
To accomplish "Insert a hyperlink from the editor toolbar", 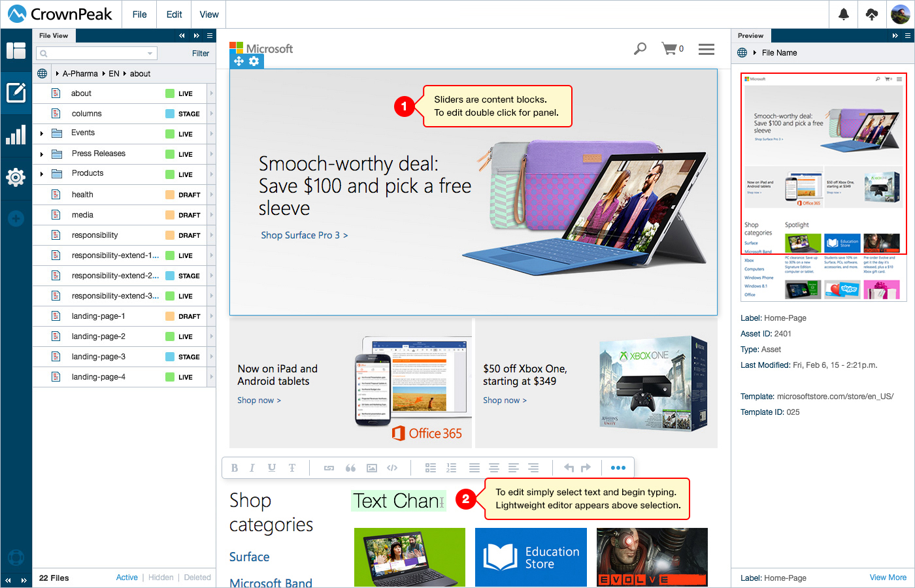I will tap(329, 468).
